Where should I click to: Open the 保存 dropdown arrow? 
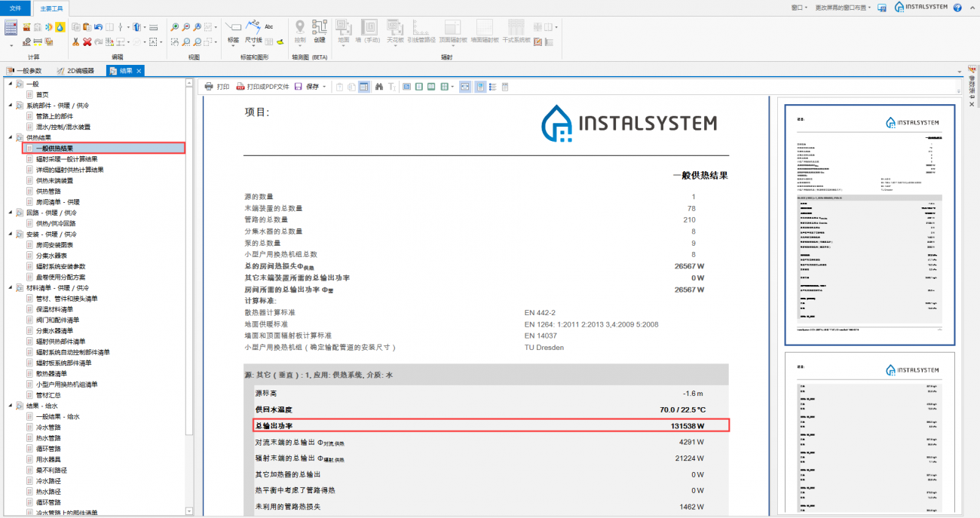coord(324,87)
